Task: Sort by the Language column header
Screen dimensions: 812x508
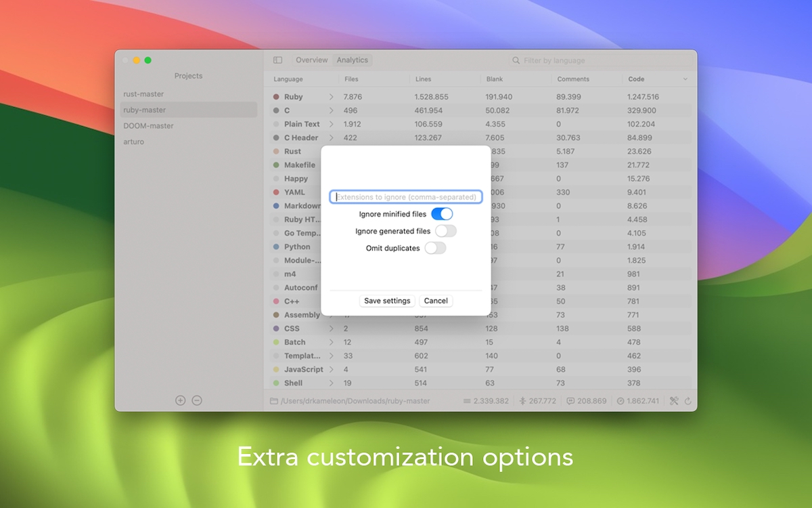Action: point(288,79)
